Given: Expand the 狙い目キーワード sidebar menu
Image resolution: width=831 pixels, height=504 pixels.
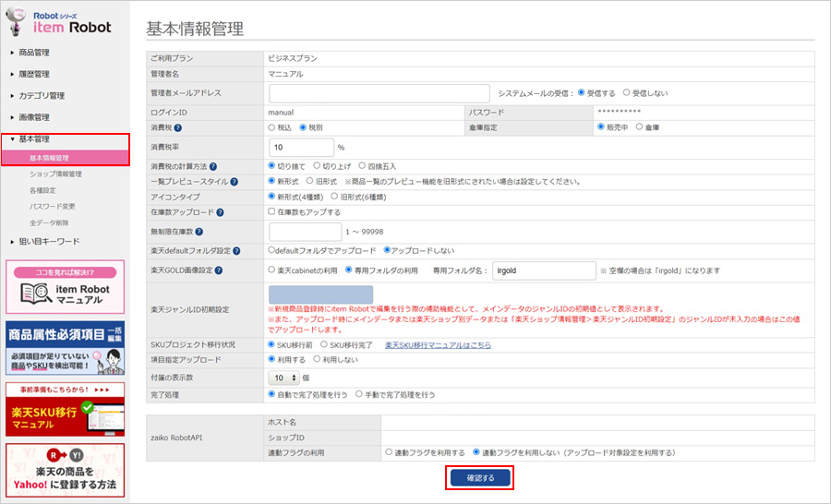Looking at the screenshot, I should pos(49,242).
